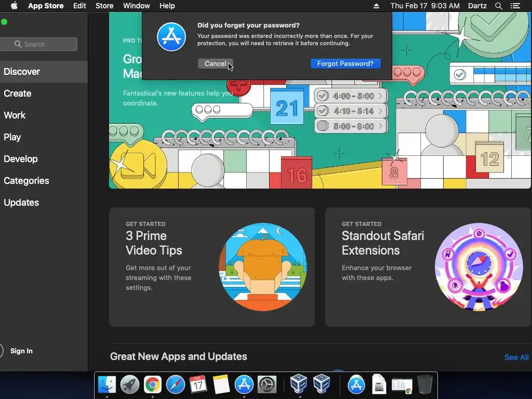Screen dimensions: 532x399
Task: Click the eject icon in menu bar
Action: tap(376, 6)
